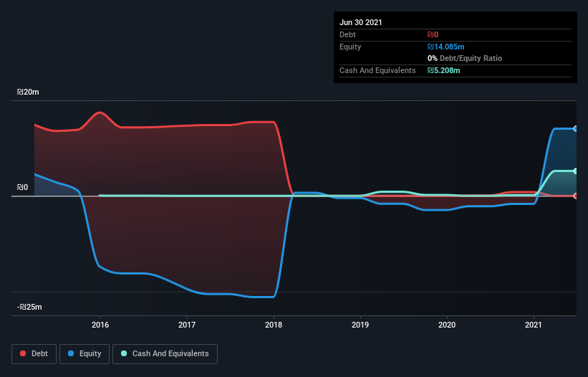Select the blue Equity endpoint marker on chart

click(x=576, y=129)
